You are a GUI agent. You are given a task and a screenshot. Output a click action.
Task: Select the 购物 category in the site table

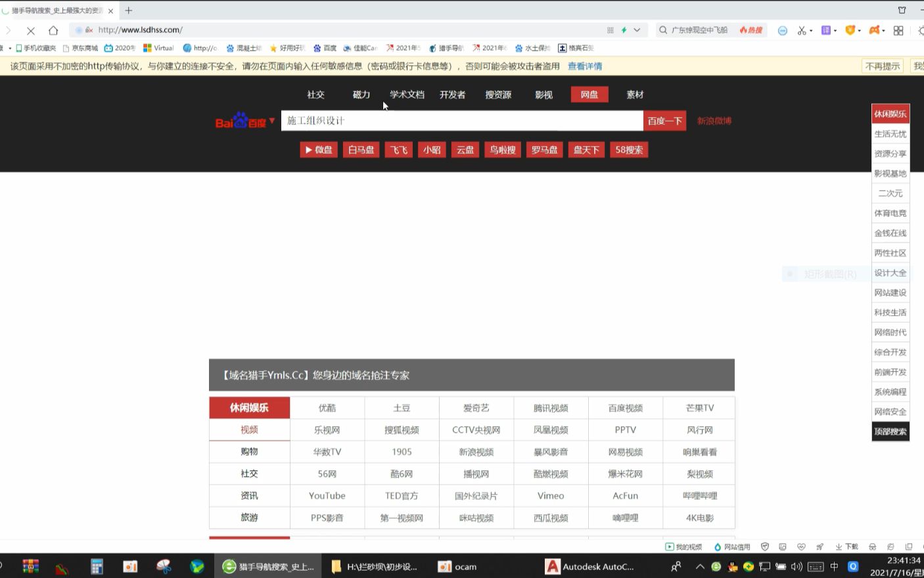pos(249,452)
